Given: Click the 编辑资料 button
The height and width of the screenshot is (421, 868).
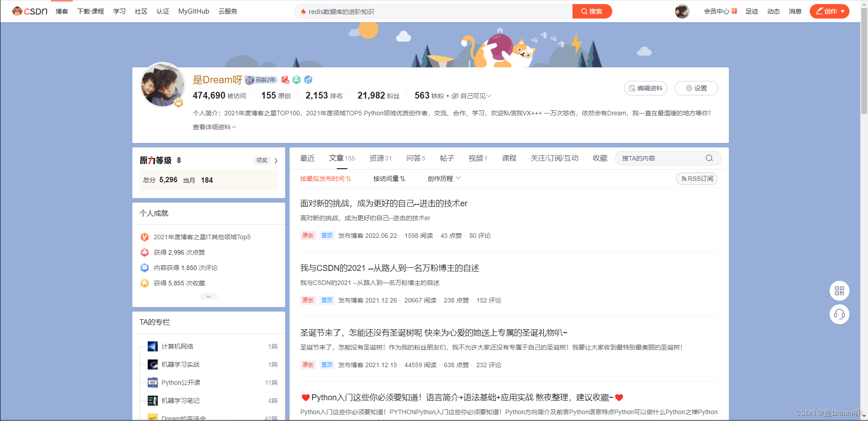Looking at the screenshot, I should click(646, 88).
